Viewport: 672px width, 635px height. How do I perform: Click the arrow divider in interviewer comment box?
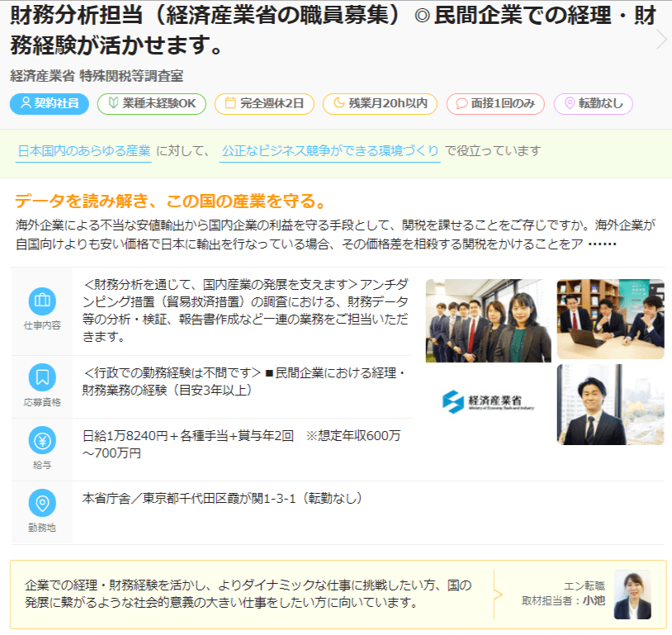point(497,594)
